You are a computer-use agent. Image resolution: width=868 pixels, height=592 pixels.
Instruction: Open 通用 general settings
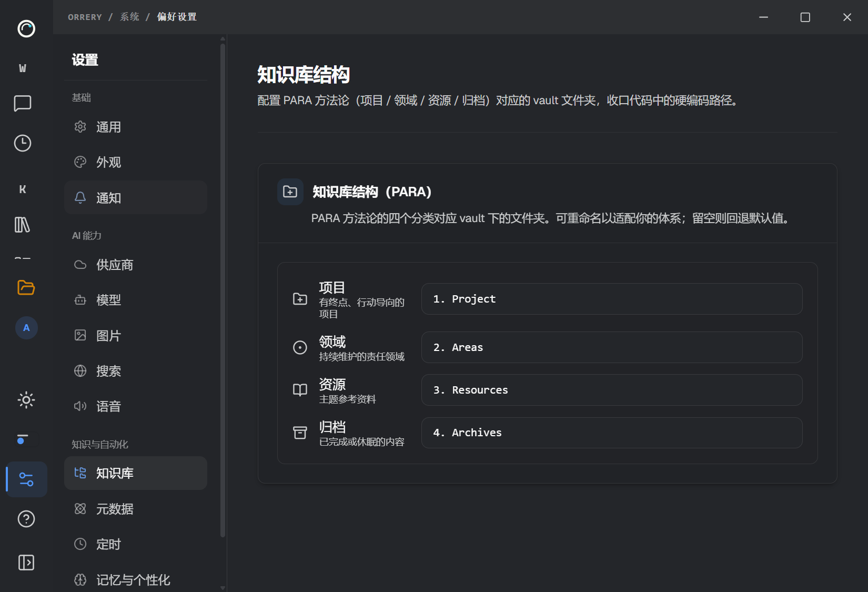click(136, 127)
